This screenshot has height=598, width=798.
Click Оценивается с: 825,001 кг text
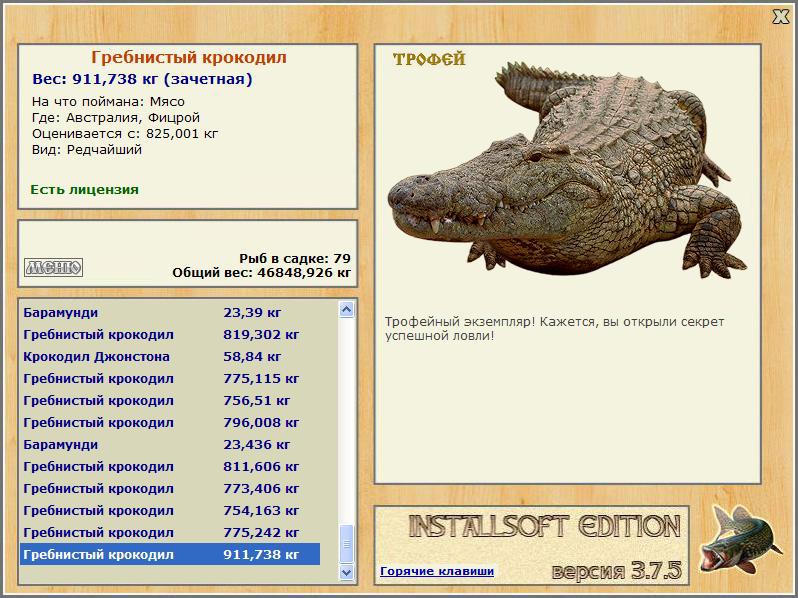click(x=125, y=134)
